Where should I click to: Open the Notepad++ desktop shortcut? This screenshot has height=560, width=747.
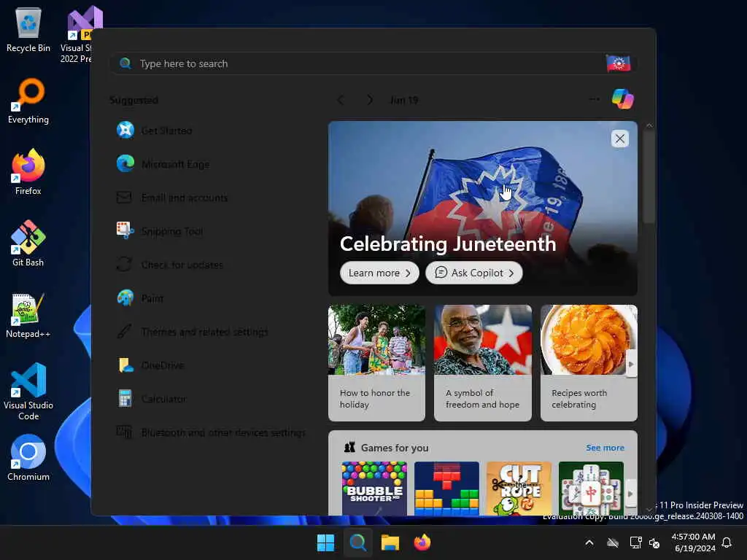[28, 315]
